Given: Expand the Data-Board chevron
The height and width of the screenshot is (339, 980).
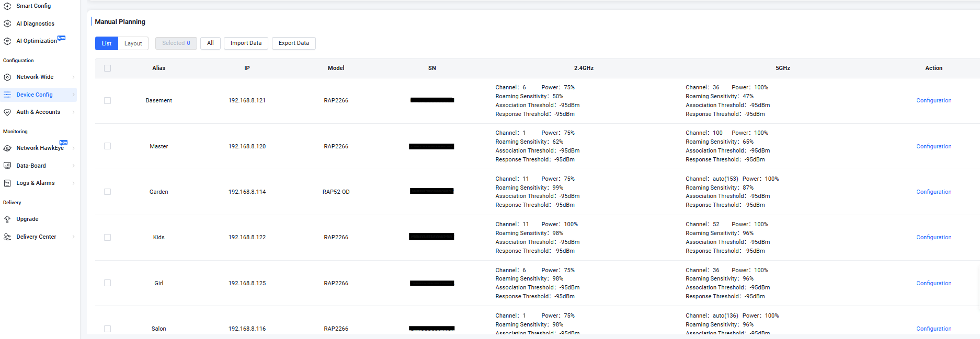Looking at the screenshot, I should (73, 166).
